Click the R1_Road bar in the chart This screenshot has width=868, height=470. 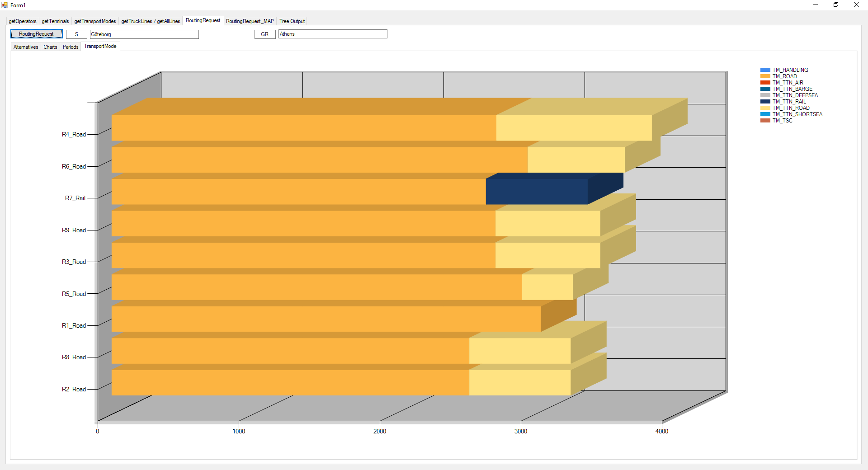[x=325, y=319]
